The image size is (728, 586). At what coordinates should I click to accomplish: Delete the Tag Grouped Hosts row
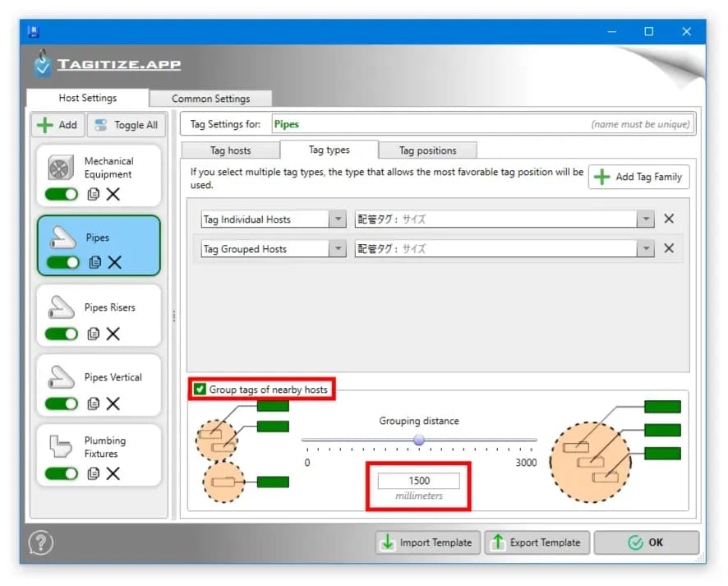(x=669, y=248)
